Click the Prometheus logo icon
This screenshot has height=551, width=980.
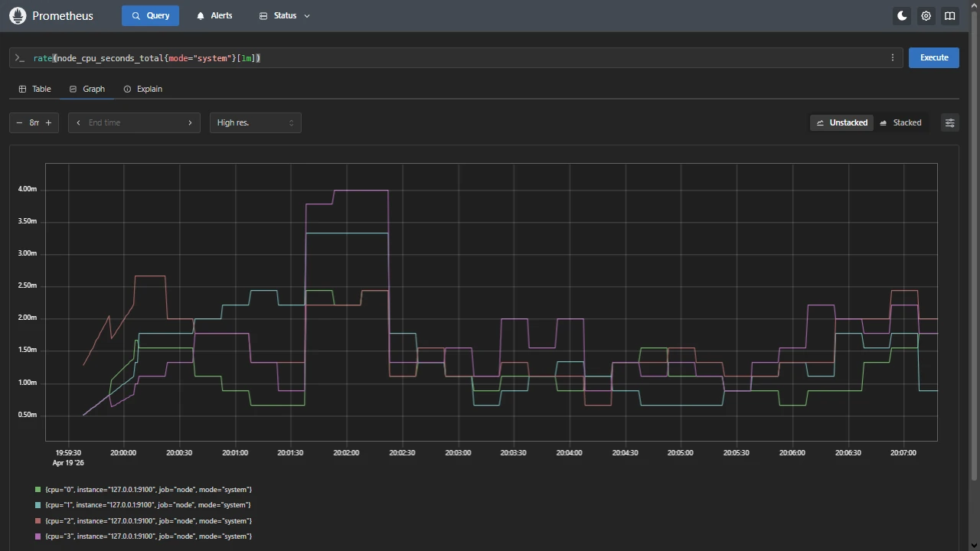(18, 15)
